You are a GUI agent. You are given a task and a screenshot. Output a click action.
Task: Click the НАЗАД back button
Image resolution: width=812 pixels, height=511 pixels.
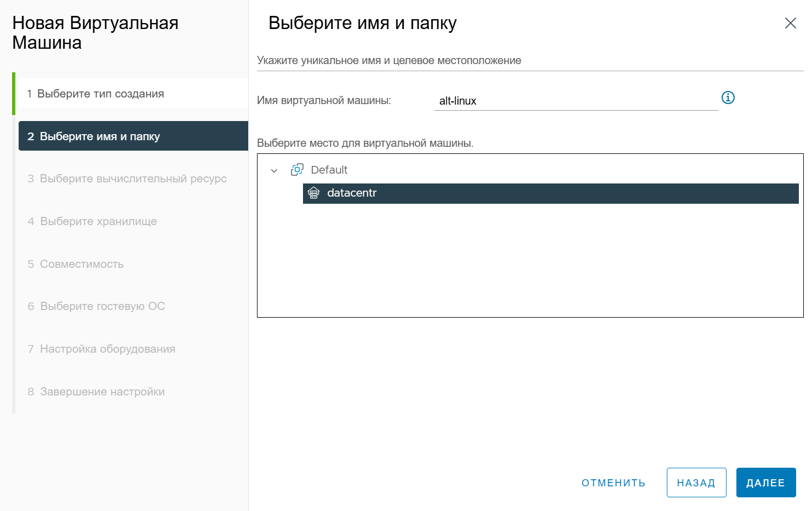click(696, 483)
